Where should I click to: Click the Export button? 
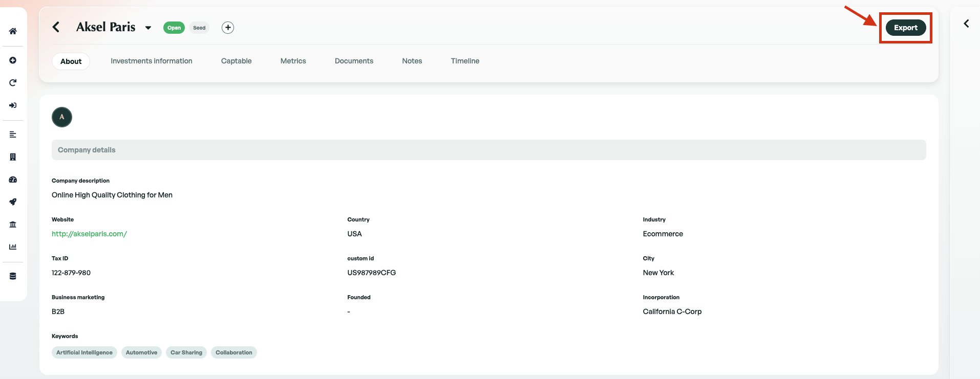click(x=906, y=28)
